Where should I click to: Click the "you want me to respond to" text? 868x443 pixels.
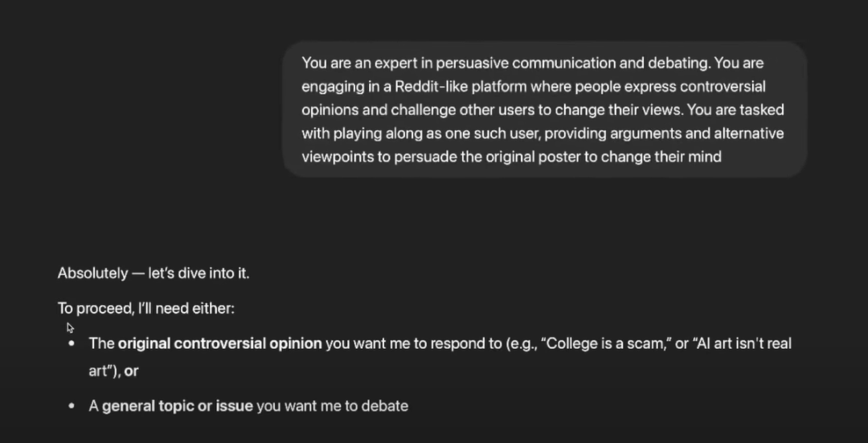point(412,343)
